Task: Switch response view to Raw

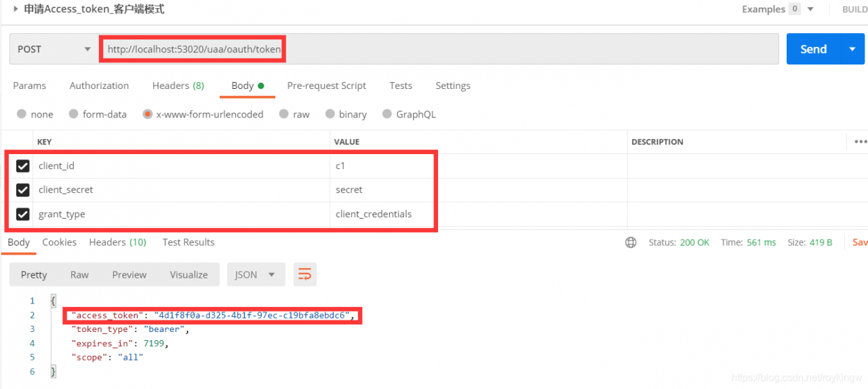Action: [79, 274]
